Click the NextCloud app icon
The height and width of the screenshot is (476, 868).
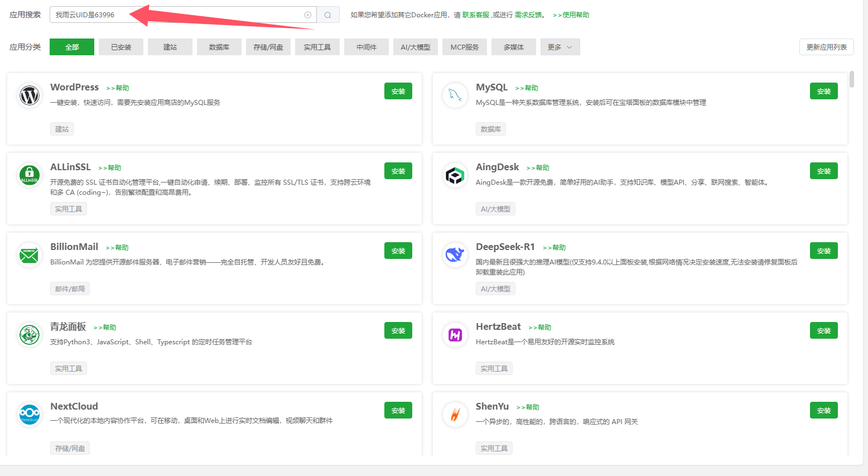(30, 415)
